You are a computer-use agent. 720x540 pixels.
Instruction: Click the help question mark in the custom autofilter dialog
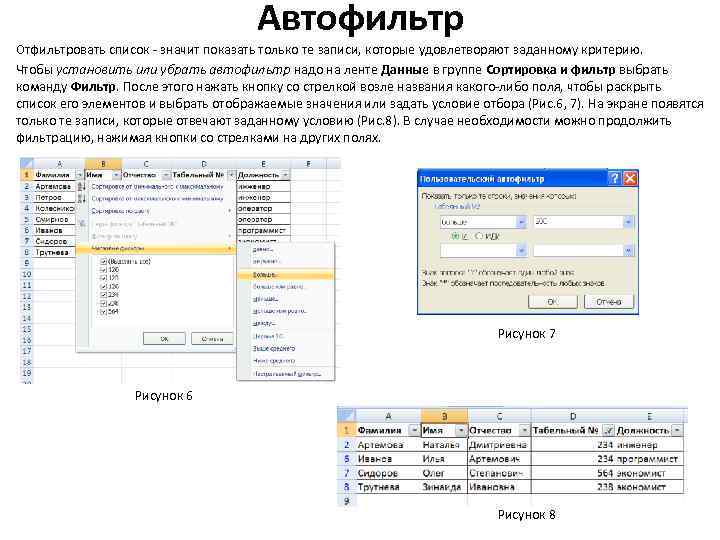614,179
